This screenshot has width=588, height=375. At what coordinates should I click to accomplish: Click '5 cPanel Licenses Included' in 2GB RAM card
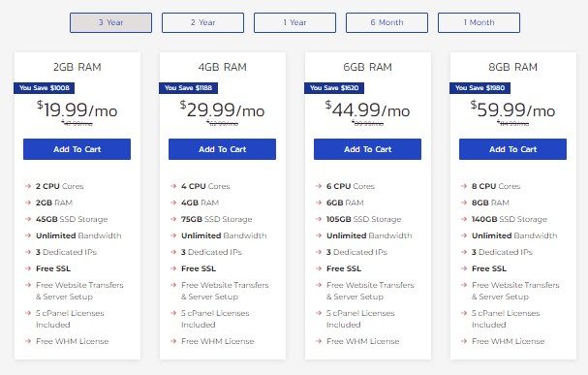coord(70,319)
